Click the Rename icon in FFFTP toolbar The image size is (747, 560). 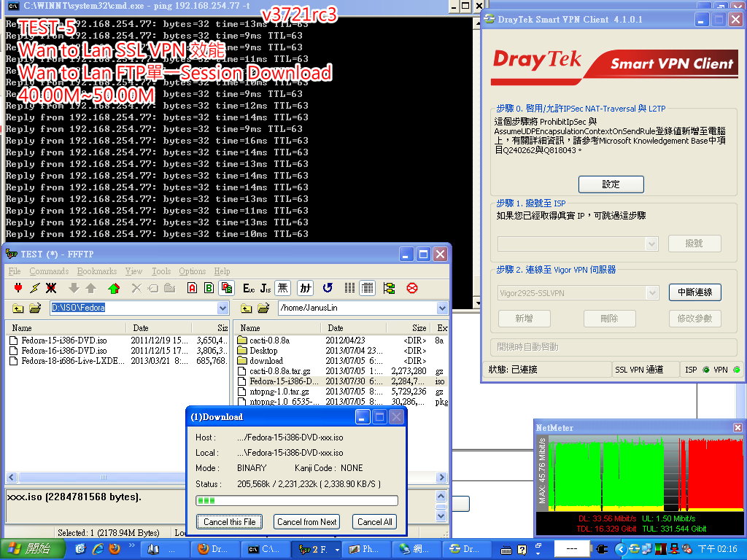(x=153, y=288)
